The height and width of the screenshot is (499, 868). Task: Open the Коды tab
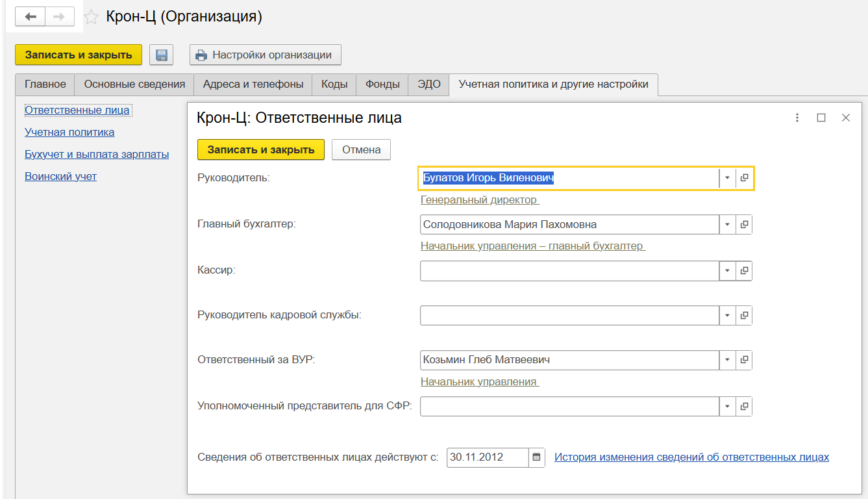(x=334, y=84)
